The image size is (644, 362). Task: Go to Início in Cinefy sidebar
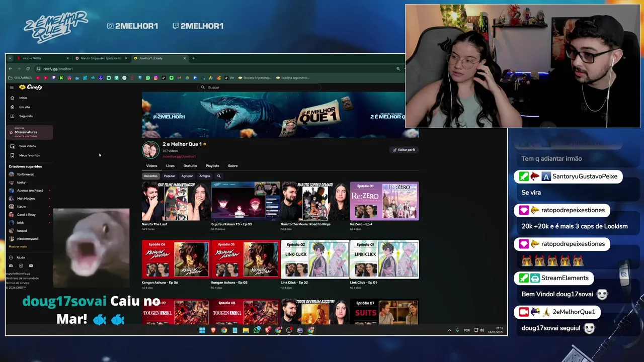(23, 98)
